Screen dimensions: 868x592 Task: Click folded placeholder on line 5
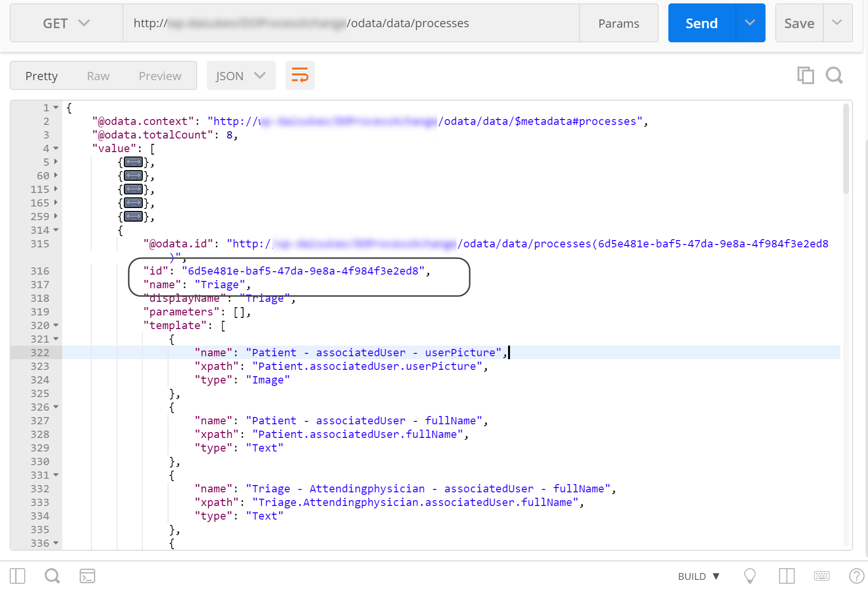click(x=134, y=162)
